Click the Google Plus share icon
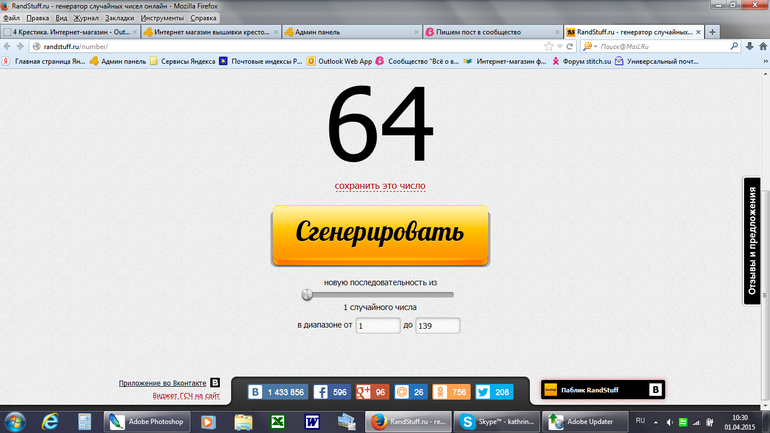Screen dimensions: 770x433 [362, 392]
